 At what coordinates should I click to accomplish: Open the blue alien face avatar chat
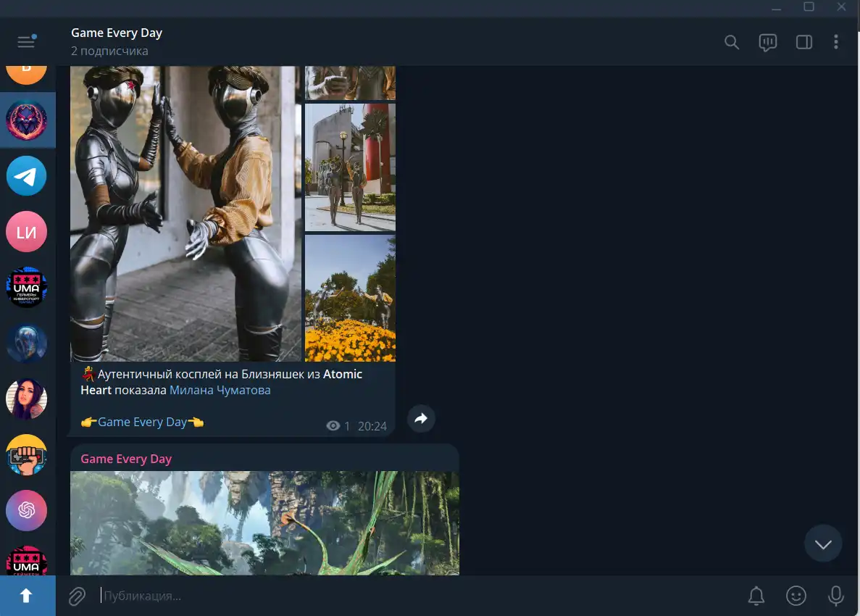26,344
